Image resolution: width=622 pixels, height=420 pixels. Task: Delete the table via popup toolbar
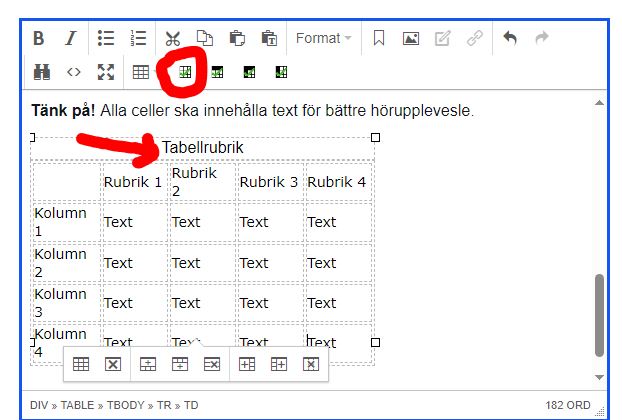pos(113,364)
